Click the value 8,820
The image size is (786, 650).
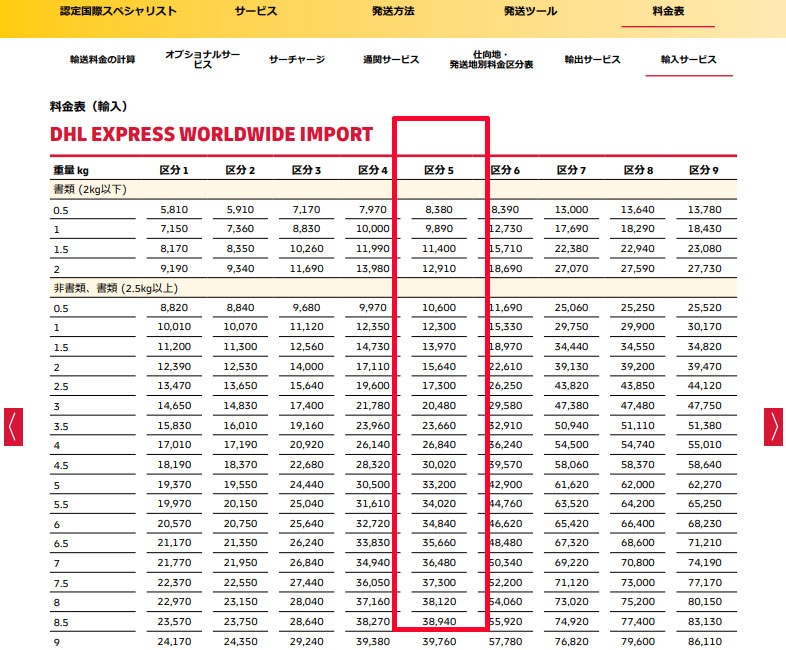174,308
